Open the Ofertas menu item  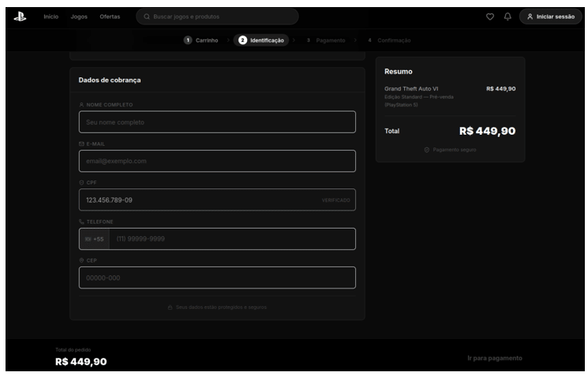[110, 17]
